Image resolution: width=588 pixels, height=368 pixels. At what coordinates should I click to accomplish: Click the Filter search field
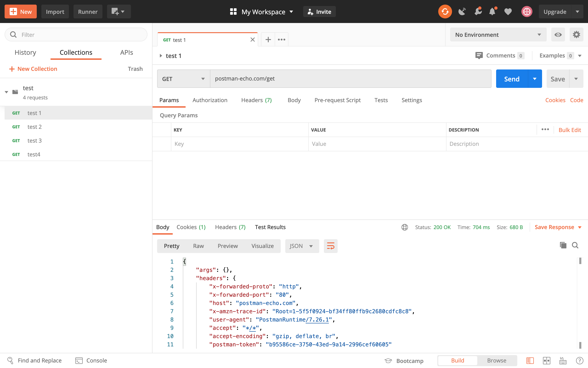click(x=76, y=34)
